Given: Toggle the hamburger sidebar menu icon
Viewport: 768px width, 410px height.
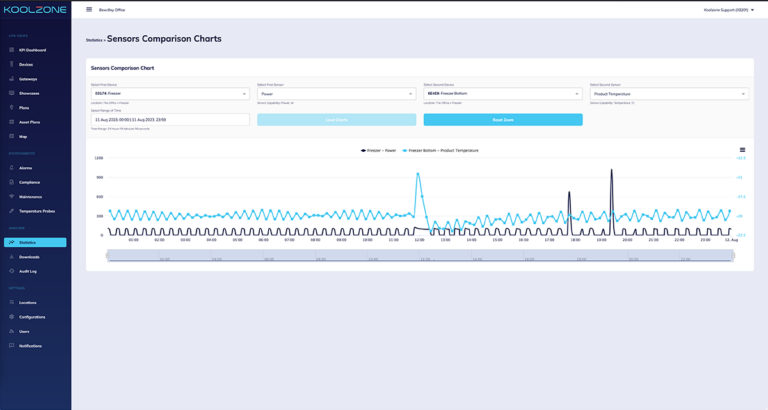Looking at the screenshot, I should [89, 10].
